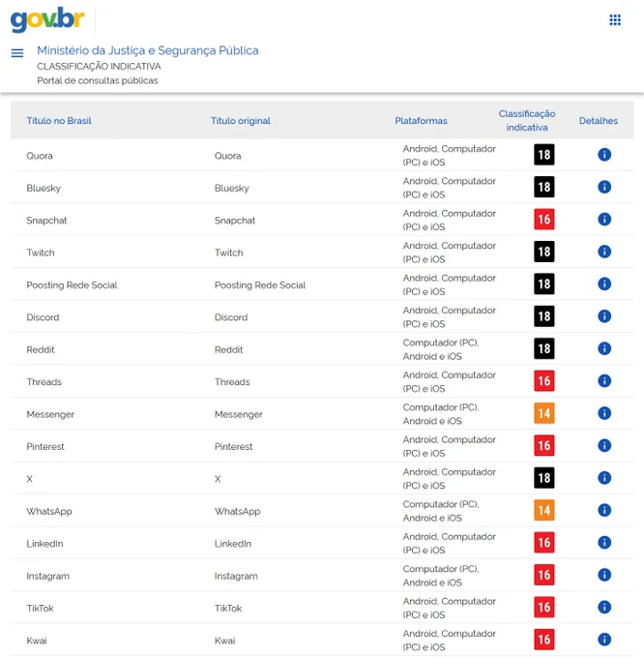Viewport: 644px width, 658px height.
Task: Click the platforms cell for Reddit row
Action: click(441, 349)
